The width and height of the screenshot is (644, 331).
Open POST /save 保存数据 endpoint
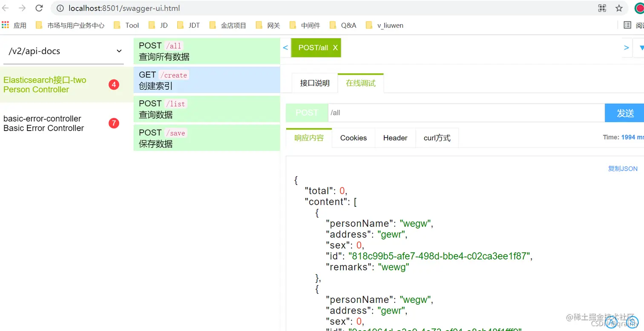tap(207, 138)
